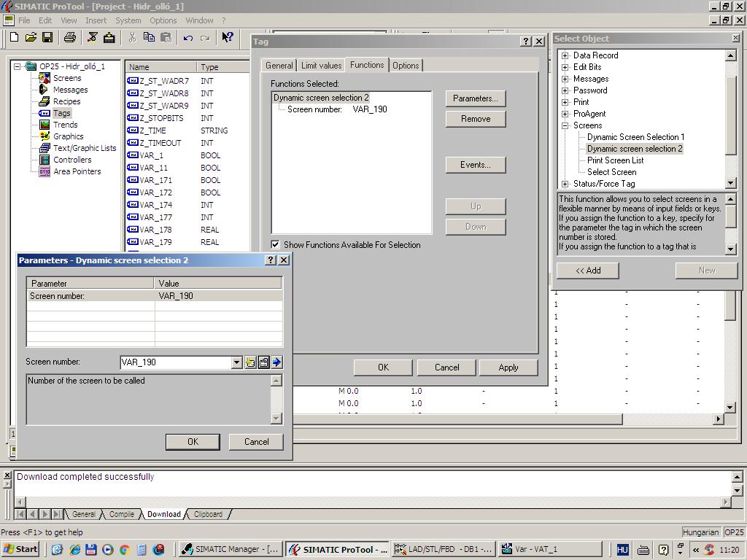Image resolution: width=747 pixels, height=560 pixels.
Task: Click the edit-tag properties icon beside the Screen number field
Action: click(263, 362)
